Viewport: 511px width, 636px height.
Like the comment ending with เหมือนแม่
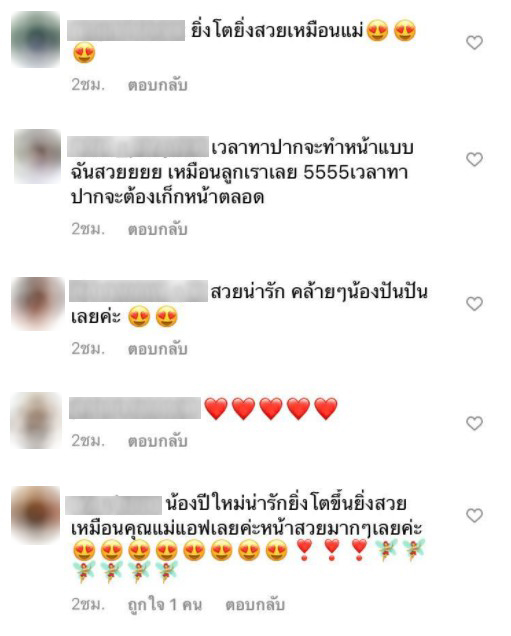coord(474,43)
